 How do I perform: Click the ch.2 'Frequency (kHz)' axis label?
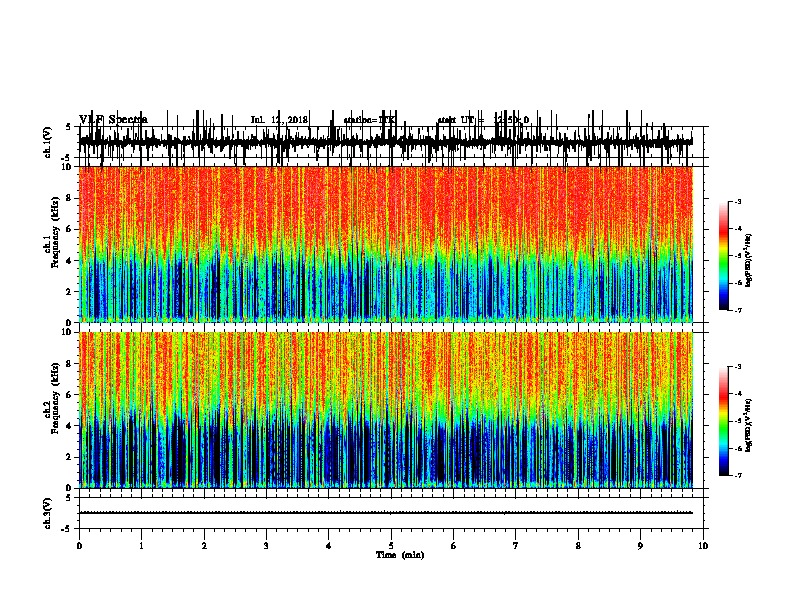[x=55, y=398]
